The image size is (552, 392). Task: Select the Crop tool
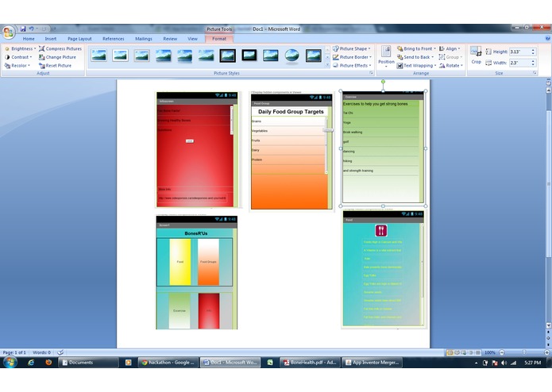pos(476,56)
